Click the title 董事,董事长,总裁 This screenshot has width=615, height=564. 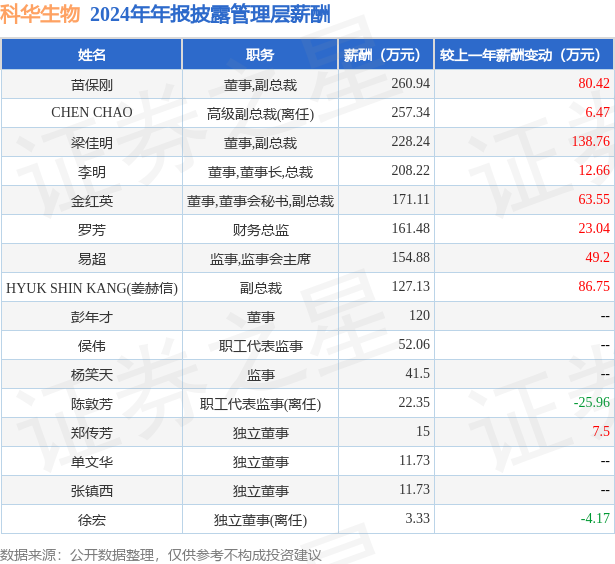pos(260,172)
